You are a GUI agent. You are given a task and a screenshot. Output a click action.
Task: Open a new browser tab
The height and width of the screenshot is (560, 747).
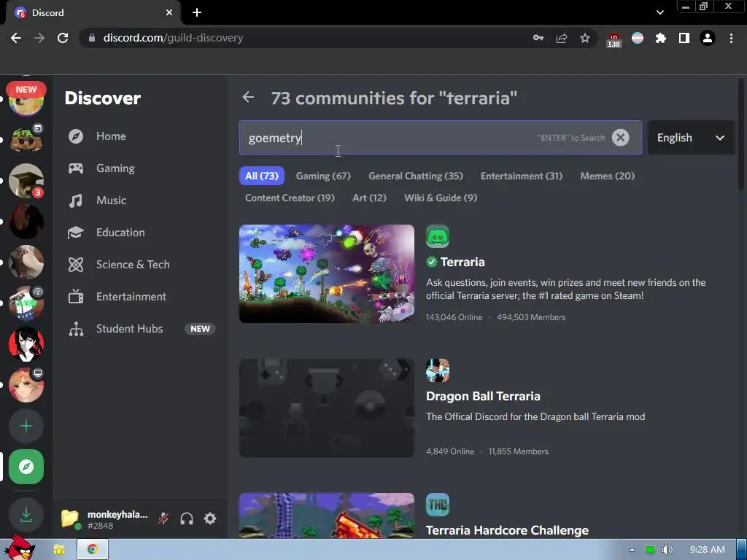[197, 12]
